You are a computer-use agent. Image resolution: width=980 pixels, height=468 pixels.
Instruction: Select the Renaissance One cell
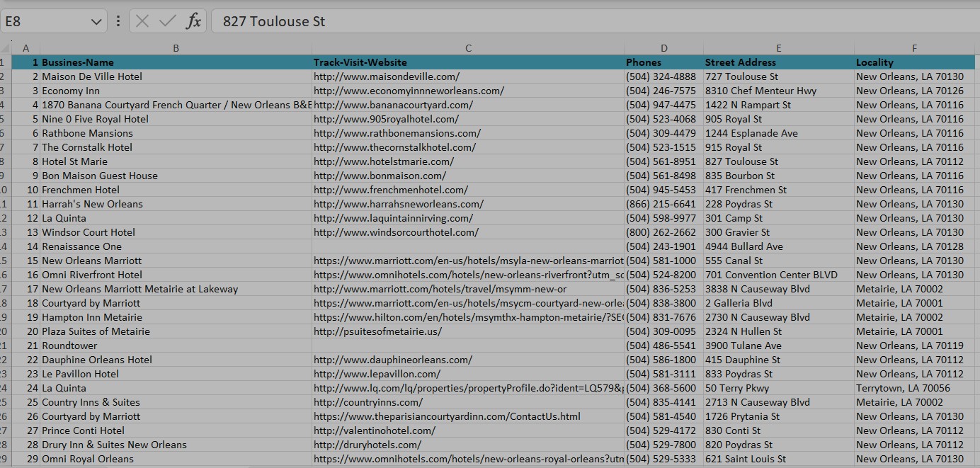(176, 246)
